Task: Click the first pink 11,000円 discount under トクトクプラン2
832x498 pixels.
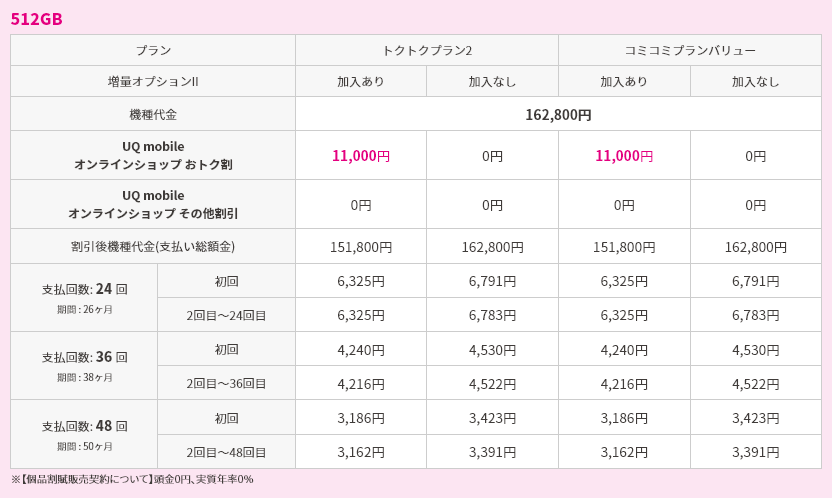Action: [x=361, y=155]
